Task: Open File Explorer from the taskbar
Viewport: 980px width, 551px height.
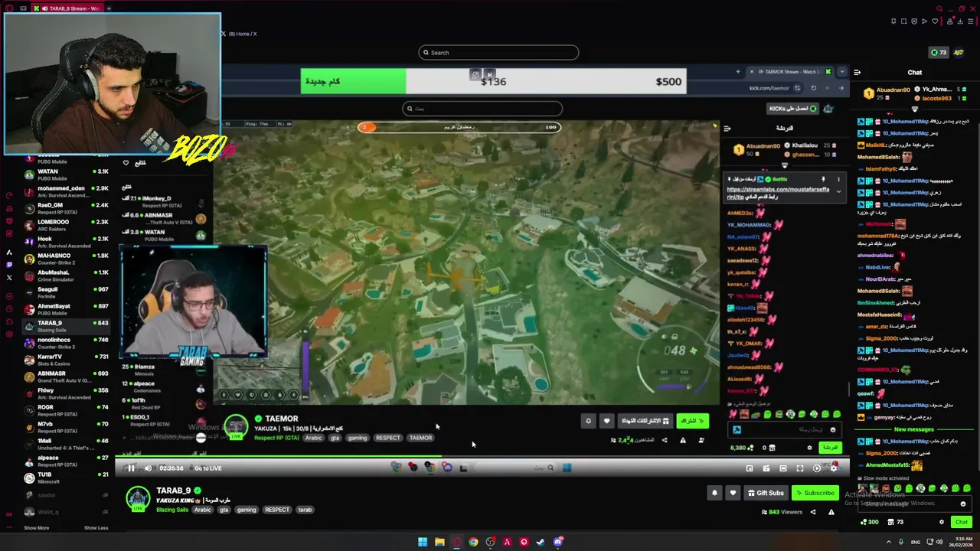Action: (439, 542)
